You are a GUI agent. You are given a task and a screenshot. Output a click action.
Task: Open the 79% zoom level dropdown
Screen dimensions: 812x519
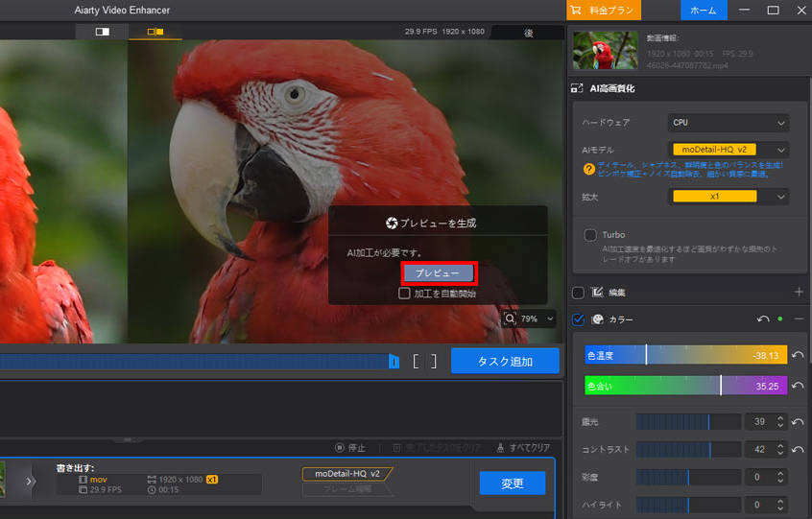[x=528, y=318]
